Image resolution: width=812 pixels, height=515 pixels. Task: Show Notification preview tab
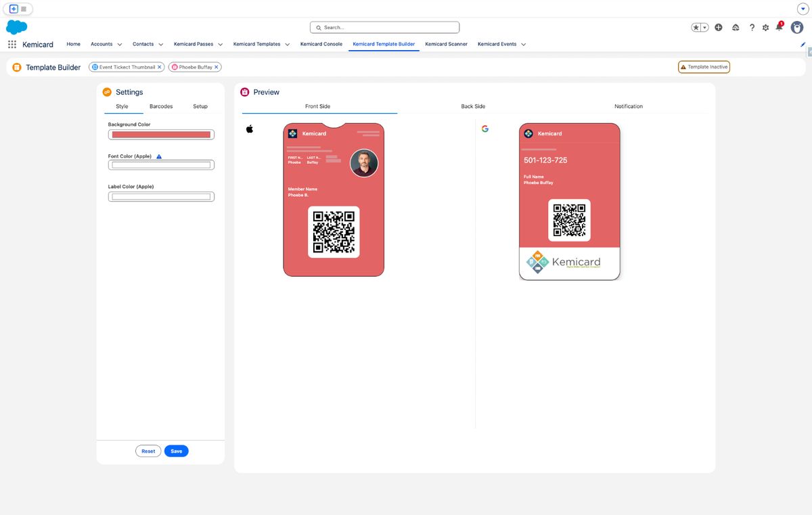pyautogui.click(x=629, y=106)
